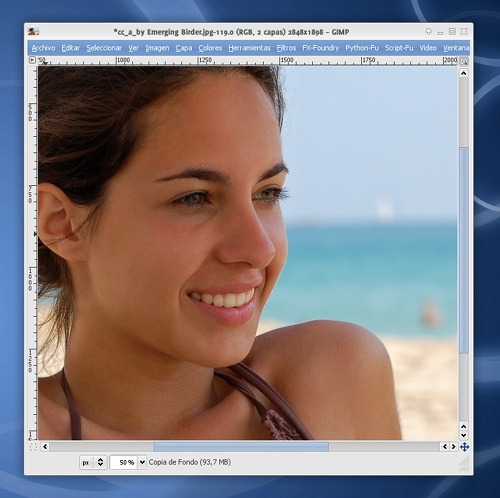
Task: Open the navigation preview cross-arrows icon
Action: pos(464,447)
